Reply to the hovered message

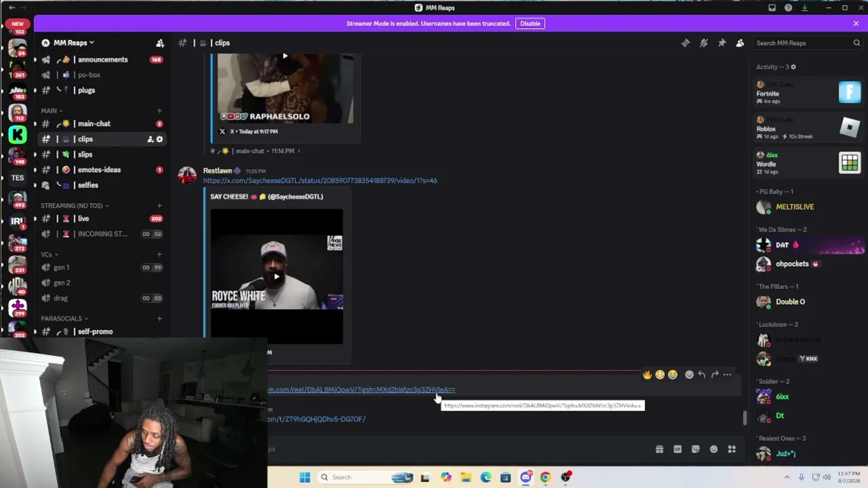tap(702, 374)
